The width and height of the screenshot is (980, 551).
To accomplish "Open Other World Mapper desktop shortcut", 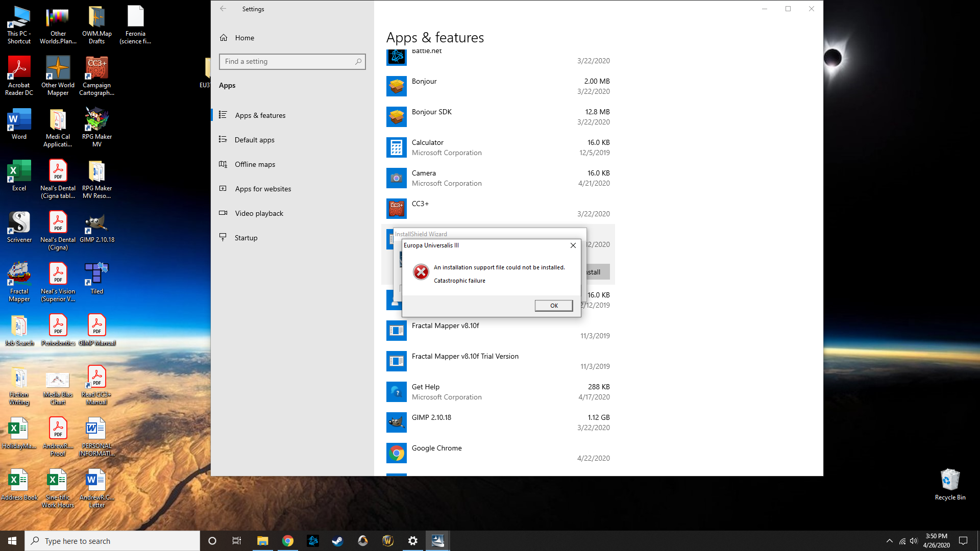I will coord(58,76).
